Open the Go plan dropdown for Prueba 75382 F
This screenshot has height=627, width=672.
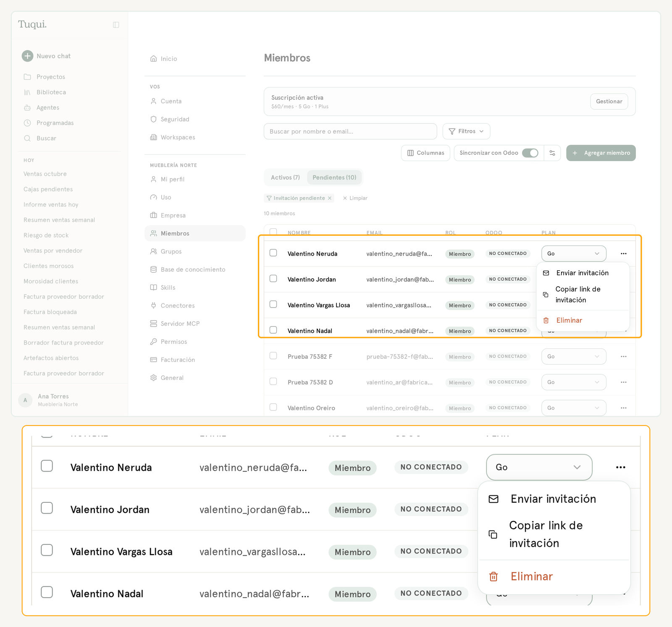tap(574, 356)
